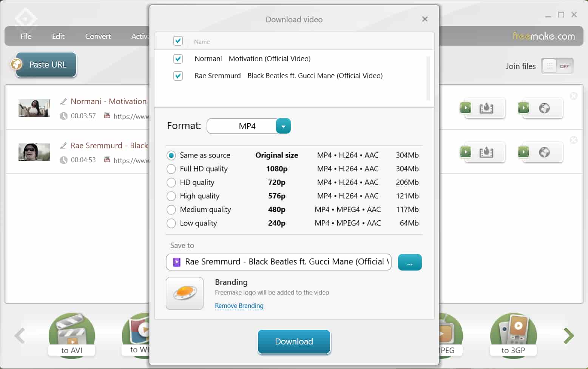Uncheck the Rae Sremmurd - Black Beatles video
The image size is (588, 369).
(178, 76)
